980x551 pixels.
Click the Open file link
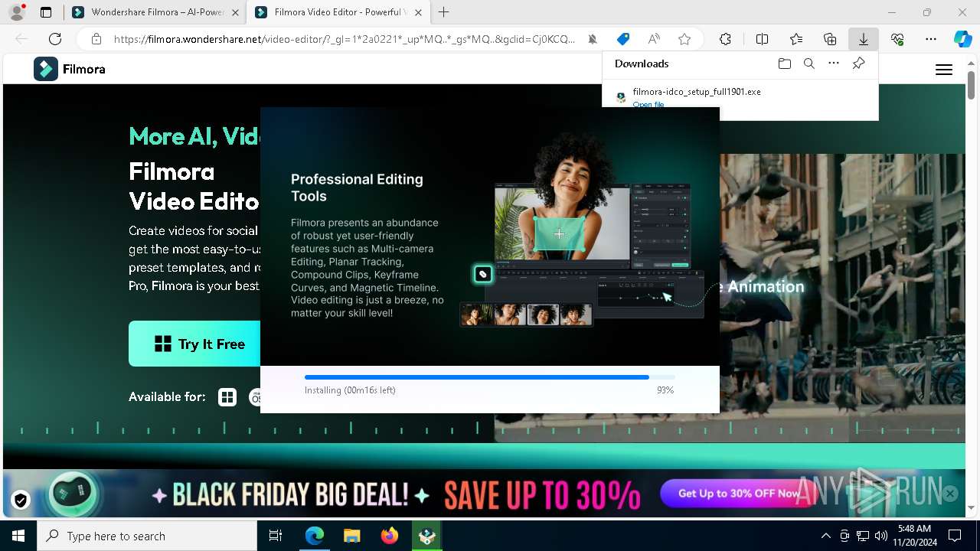click(x=648, y=104)
